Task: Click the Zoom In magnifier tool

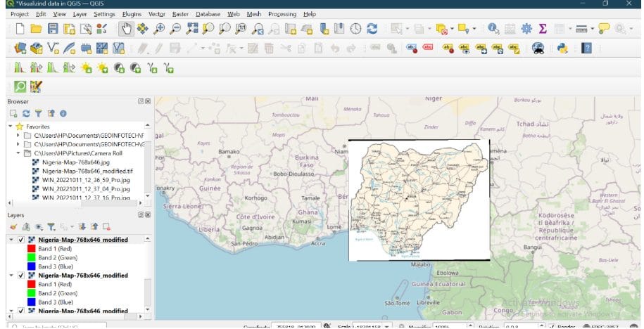Action: pos(160,29)
